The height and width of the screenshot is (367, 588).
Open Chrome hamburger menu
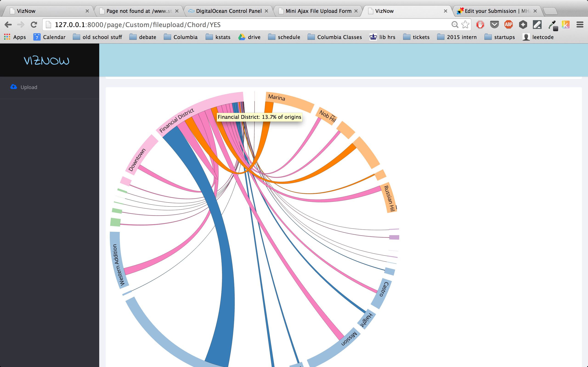[580, 25]
